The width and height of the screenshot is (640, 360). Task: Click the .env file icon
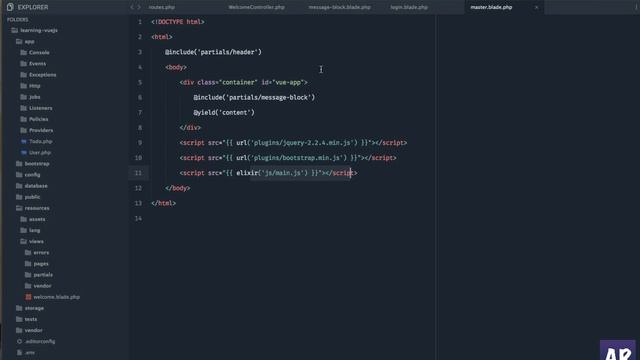coord(19,352)
